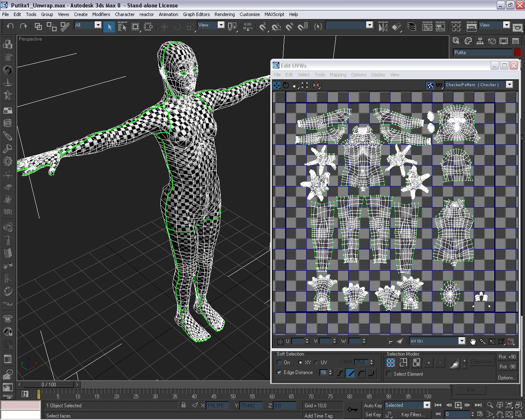Screen dimensions: 525x420
Task: Enable the Select Element checkbox
Action: tap(389, 374)
